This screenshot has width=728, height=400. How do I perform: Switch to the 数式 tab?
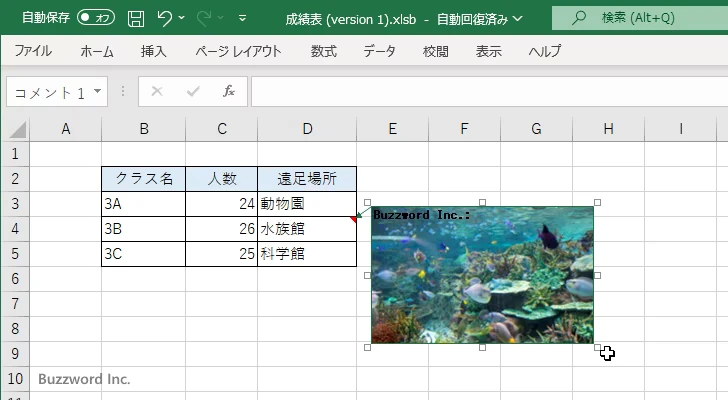pyautogui.click(x=324, y=51)
